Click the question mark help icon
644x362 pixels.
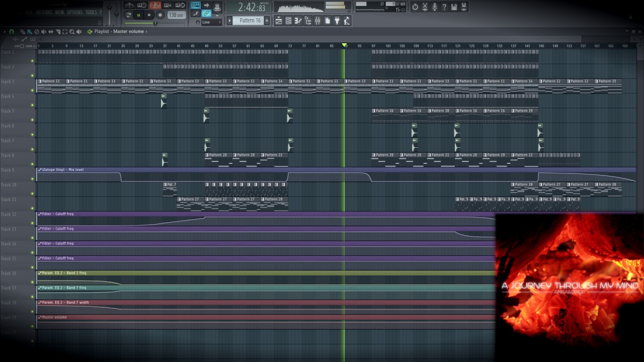444,7
